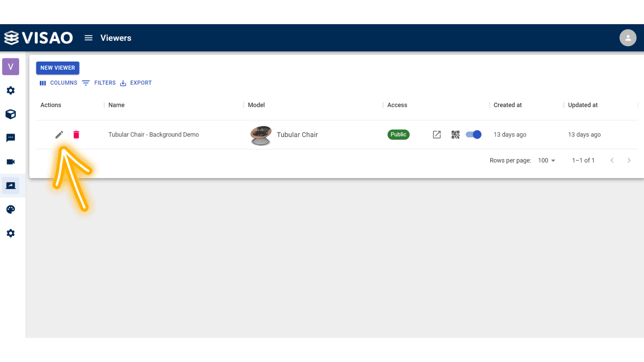The height and width of the screenshot is (362, 644).
Task: Click the user avatar icon
Action: click(x=628, y=38)
